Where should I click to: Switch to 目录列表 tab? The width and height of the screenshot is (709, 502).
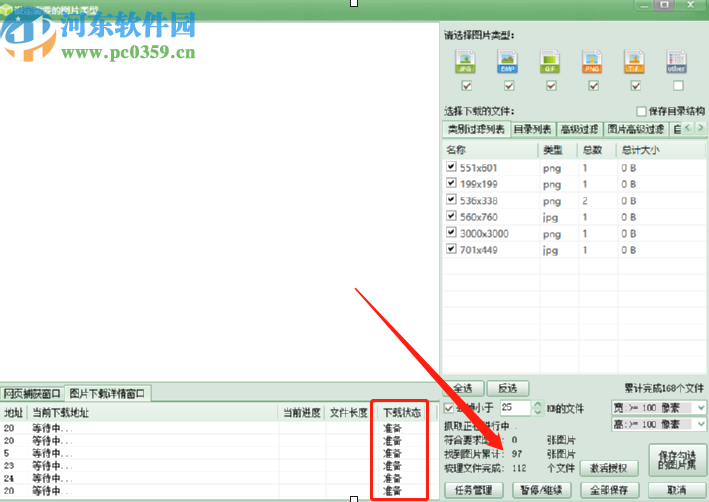[533, 129]
